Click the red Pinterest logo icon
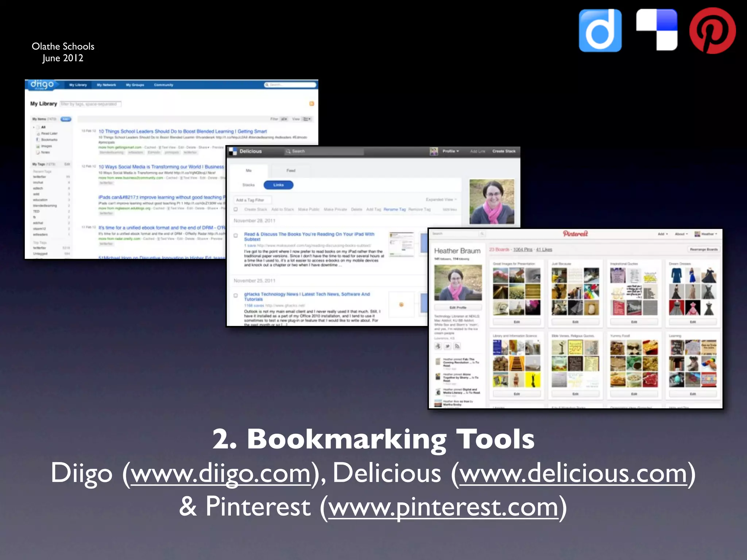Screen dimensions: 747x560 pos(712,31)
